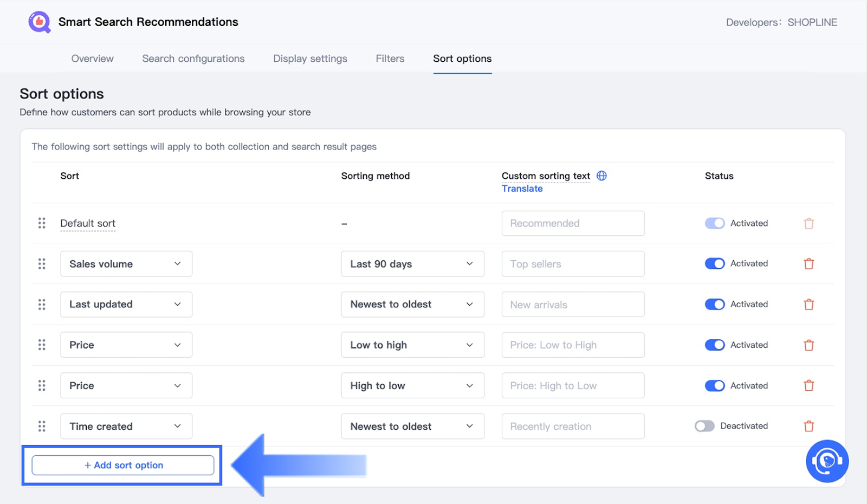
Task: Click the globe icon beside Custom sorting text
Action: pyautogui.click(x=601, y=176)
